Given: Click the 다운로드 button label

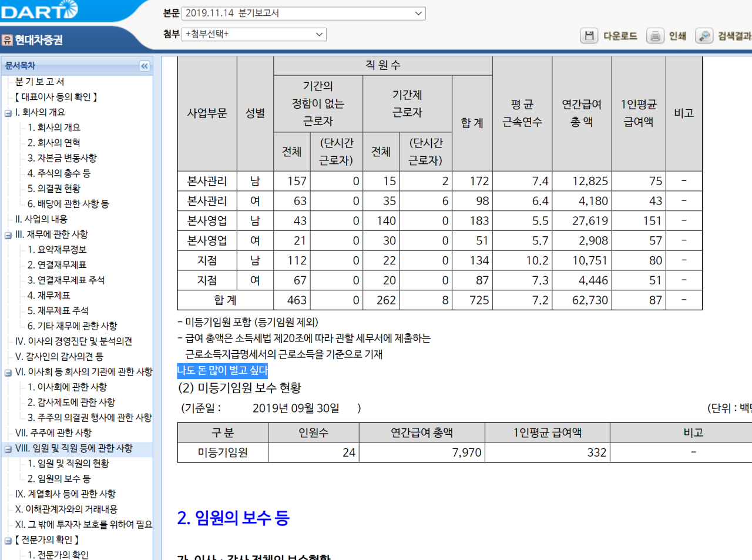Looking at the screenshot, I should 620,36.
